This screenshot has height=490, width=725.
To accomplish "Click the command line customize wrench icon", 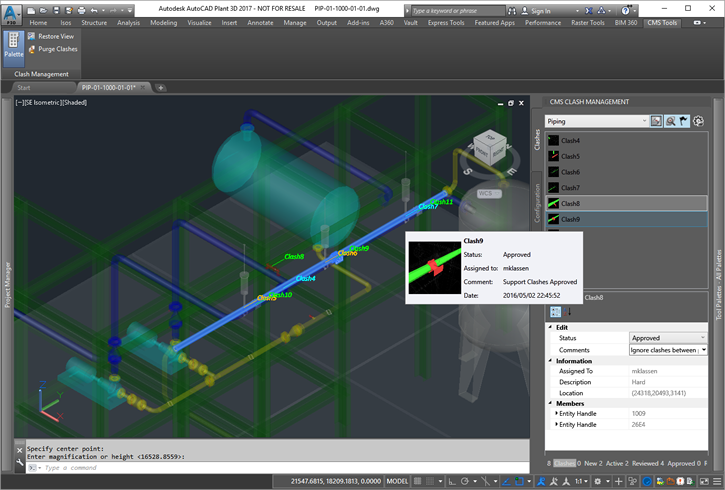I will tap(19, 462).
